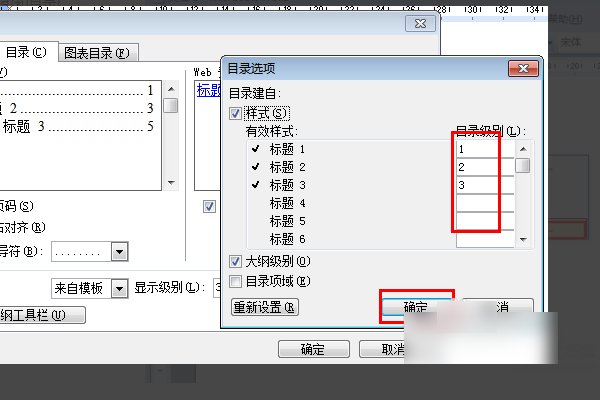Close the back 索引和目录 dialog

click(x=420, y=24)
